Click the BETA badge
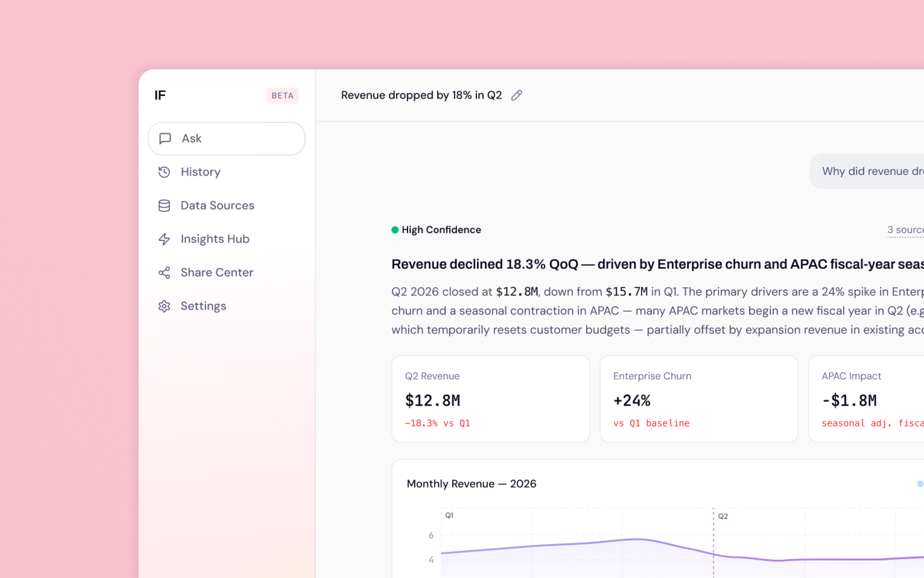 [283, 96]
